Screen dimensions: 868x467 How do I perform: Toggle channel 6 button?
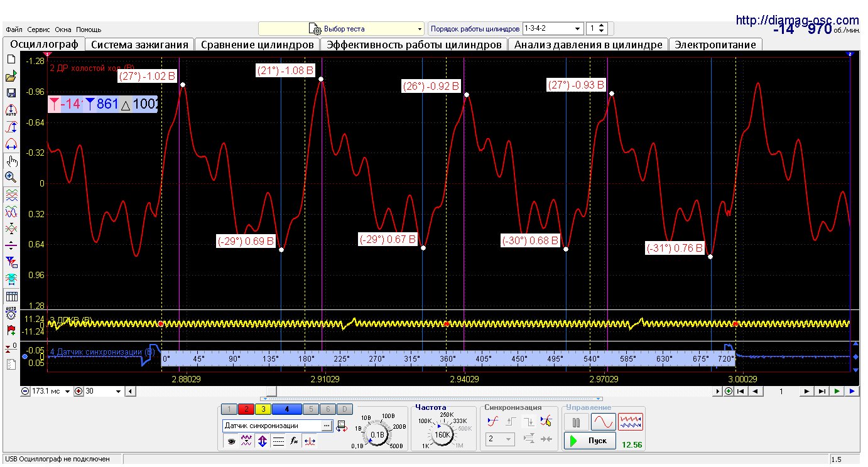coord(327,409)
